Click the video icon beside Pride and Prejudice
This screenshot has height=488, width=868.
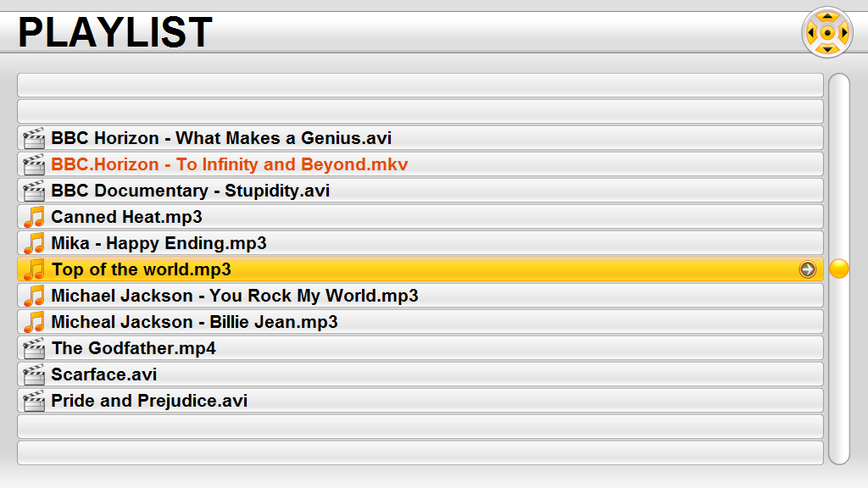(x=34, y=401)
